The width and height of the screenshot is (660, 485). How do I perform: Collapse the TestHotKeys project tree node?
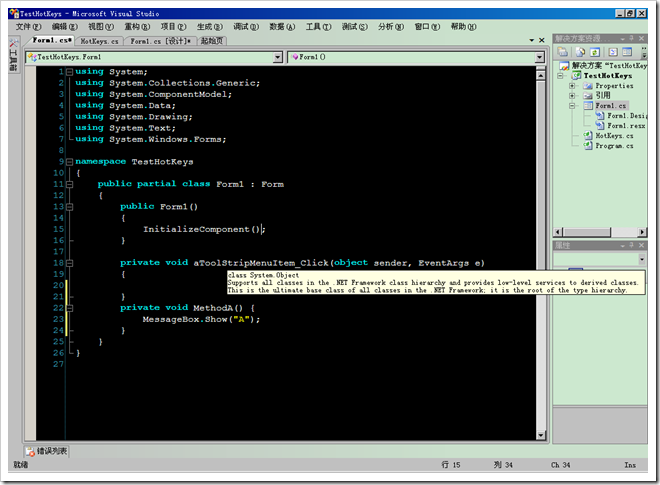click(560, 76)
